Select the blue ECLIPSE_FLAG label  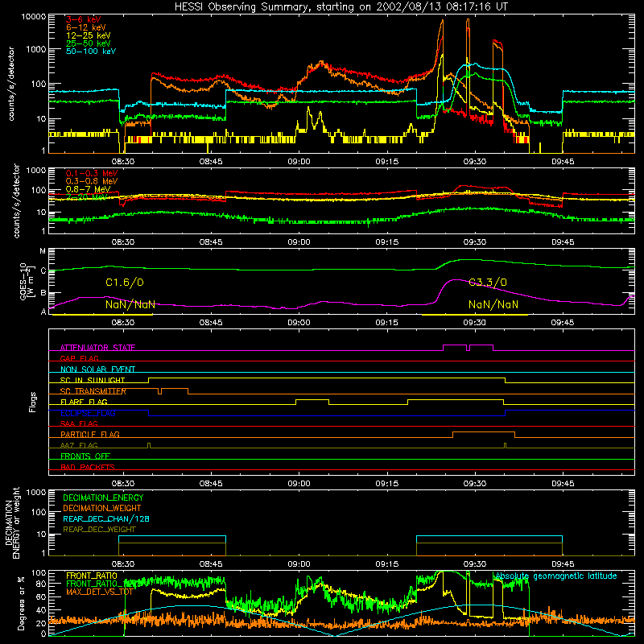88,413
